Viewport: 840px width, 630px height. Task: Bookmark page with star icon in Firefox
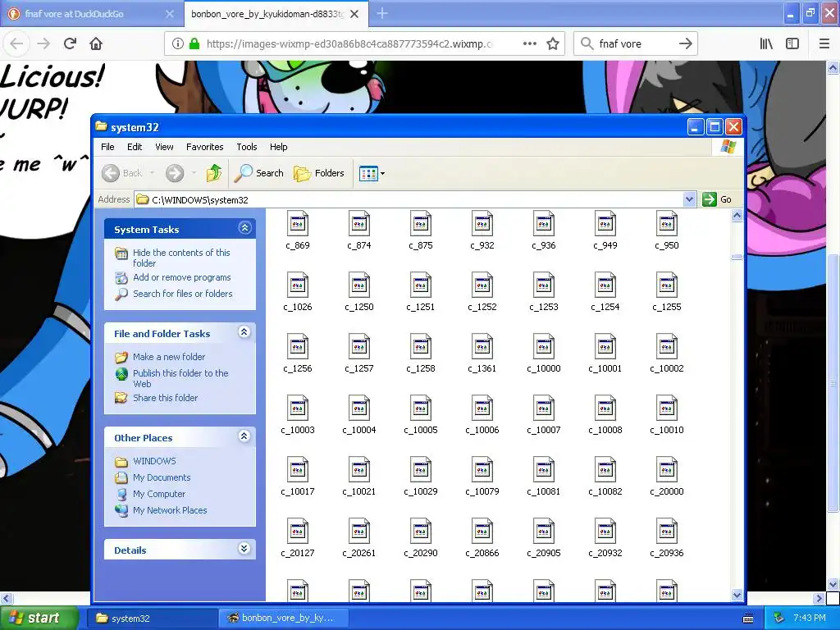[553, 44]
